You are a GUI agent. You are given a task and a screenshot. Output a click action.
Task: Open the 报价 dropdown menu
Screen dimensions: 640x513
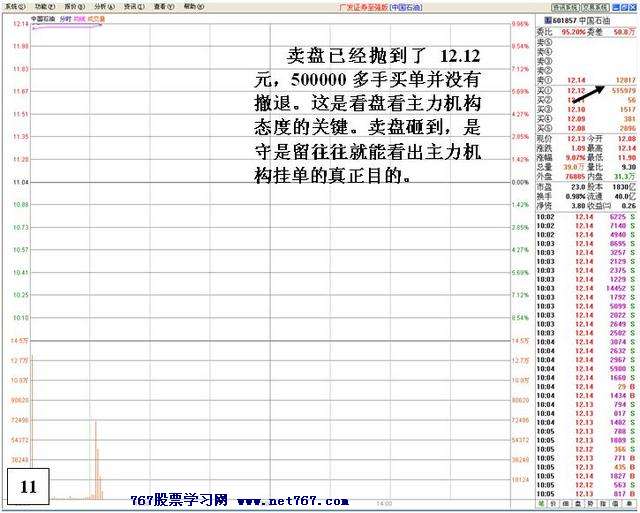pyautogui.click(x=70, y=5)
